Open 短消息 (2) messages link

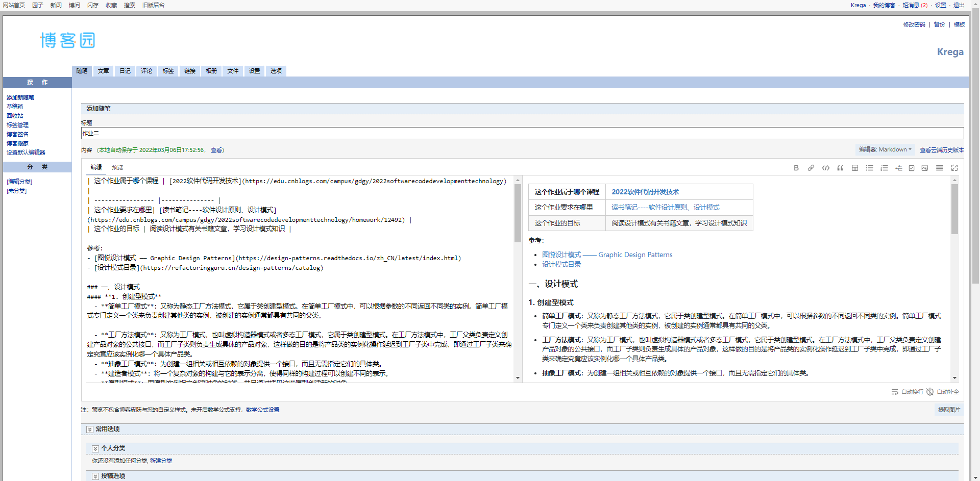tap(915, 5)
